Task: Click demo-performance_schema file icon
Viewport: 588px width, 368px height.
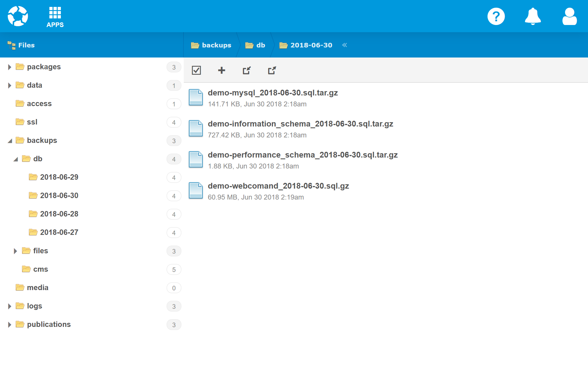Action: [196, 160]
